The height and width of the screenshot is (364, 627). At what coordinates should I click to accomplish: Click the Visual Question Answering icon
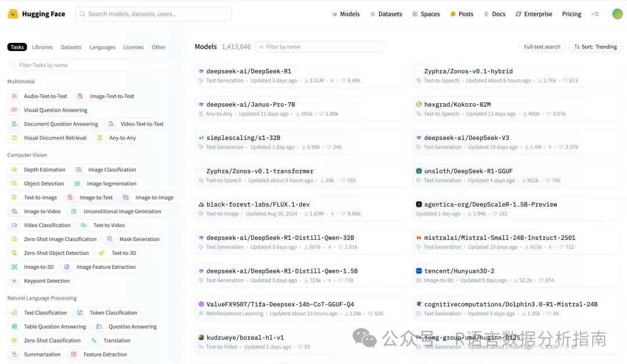15,110
